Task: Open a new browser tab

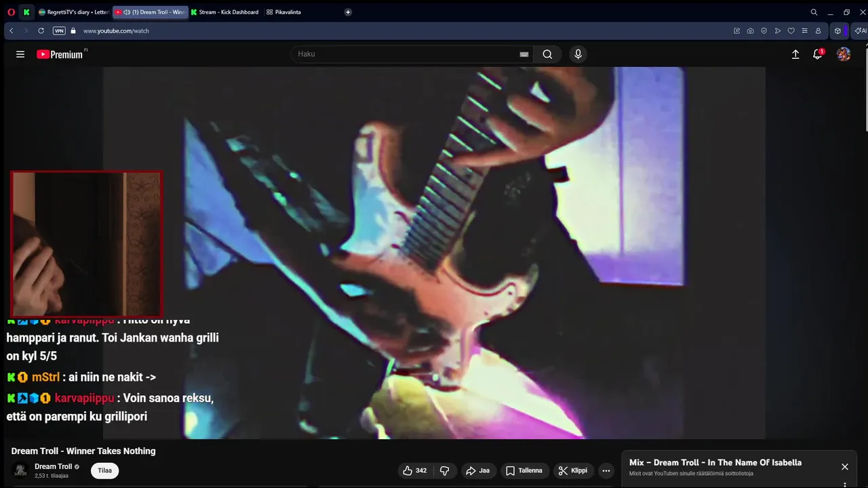Action: pyautogui.click(x=348, y=12)
